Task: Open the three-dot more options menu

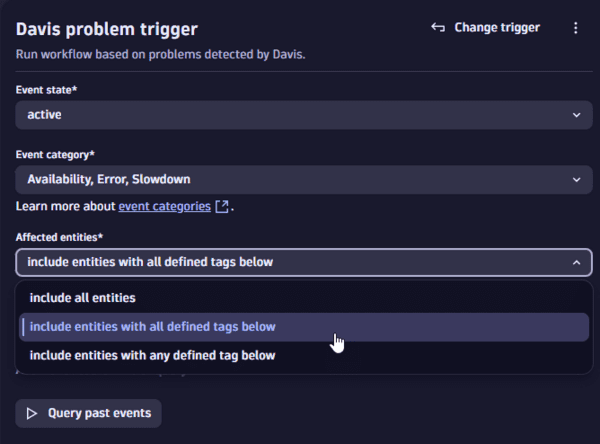Action: pyautogui.click(x=576, y=28)
